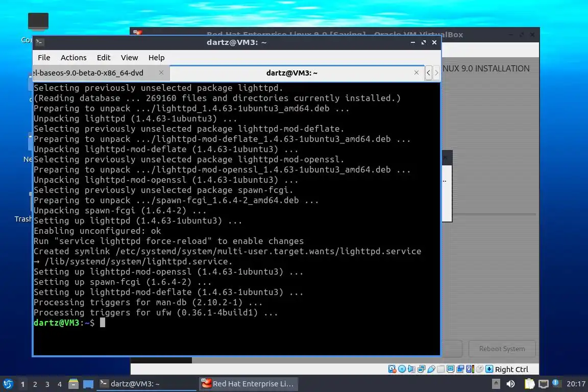Viewport: 588px width, 392px height.
Task: Click the mouse integration indicator in VirtualBox
Action: point(479,369)
